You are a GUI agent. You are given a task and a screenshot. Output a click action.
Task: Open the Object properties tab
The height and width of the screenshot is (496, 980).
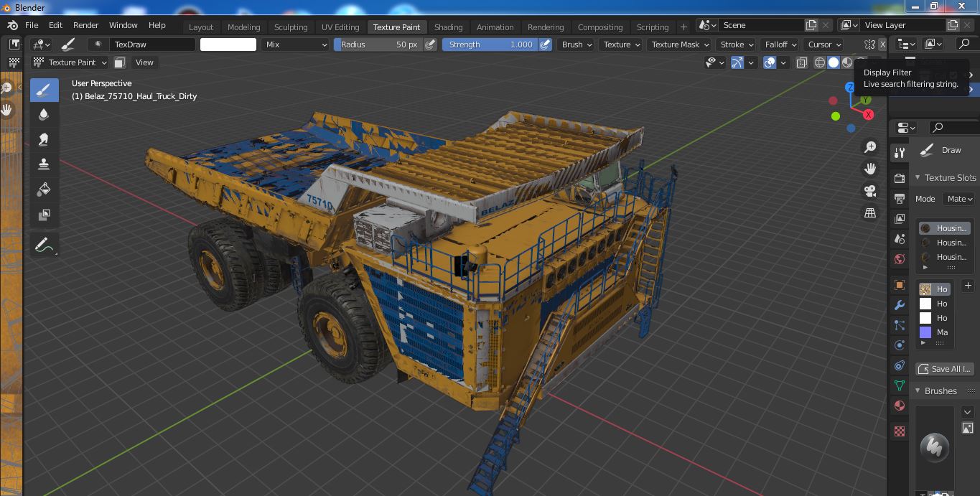coord(899,285)
